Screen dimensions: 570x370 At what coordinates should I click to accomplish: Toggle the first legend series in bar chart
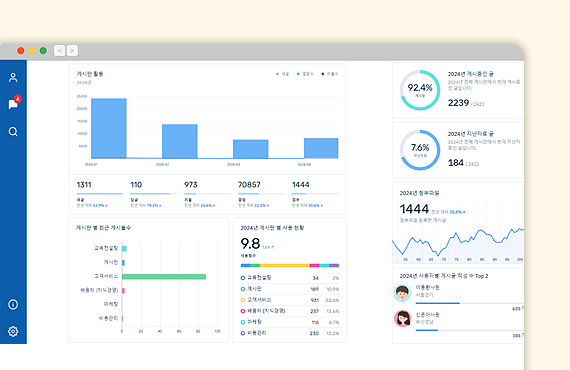click(x=282, y=74)
